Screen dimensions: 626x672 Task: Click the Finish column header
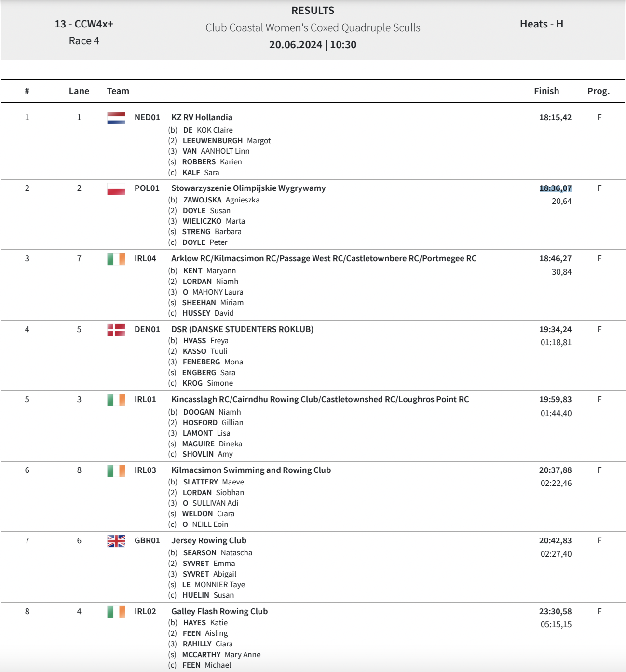tap(546, 91)
